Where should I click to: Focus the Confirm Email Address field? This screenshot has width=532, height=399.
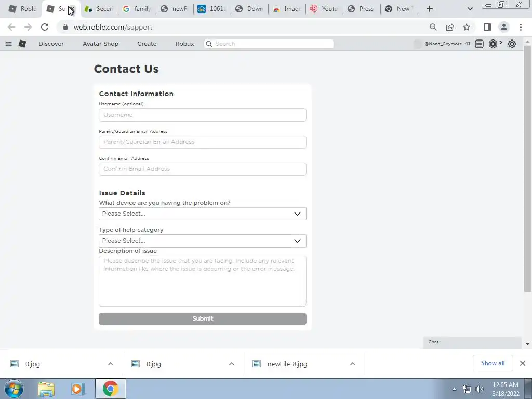pyautogui.click(x=203, y=169)
